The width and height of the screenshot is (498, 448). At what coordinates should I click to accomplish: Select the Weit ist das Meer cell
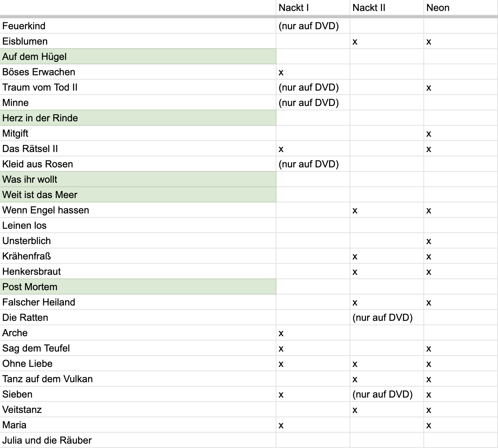tap(138, 195)
